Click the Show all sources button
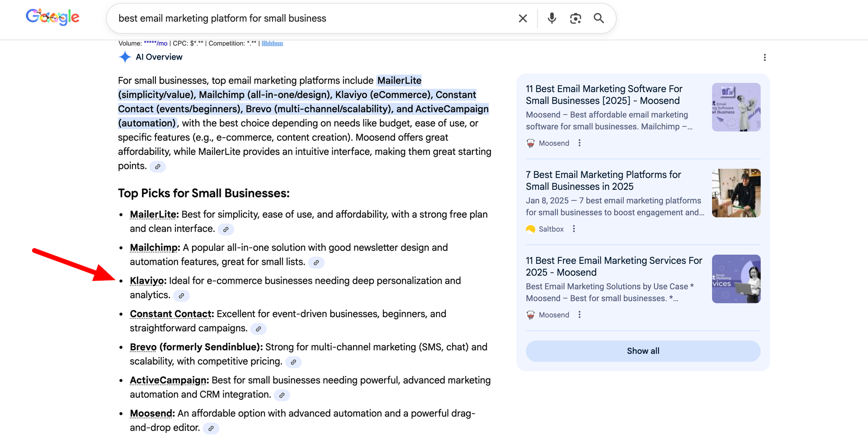The width and height of the screenshot is (868, 440). [642, 351]
